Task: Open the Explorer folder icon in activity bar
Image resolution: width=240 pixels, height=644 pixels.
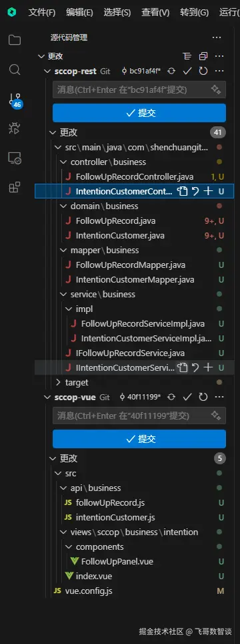Action: (15, 40)
